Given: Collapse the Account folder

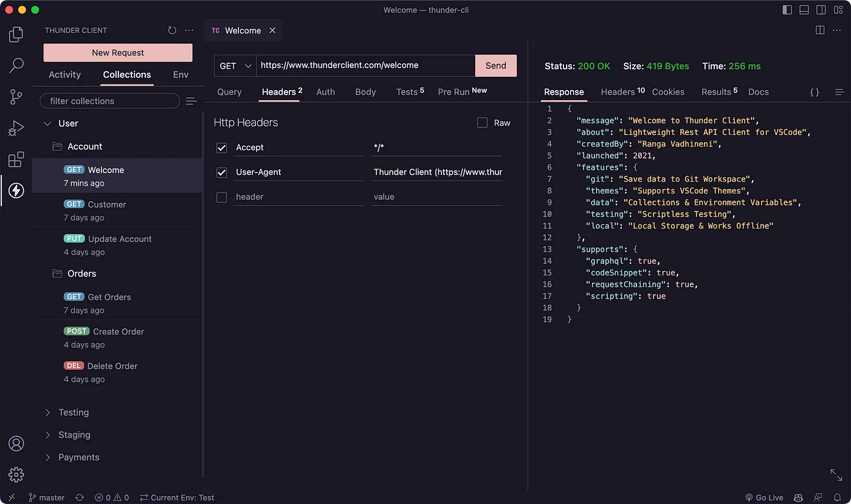Looking at the screenshot, I should [58, 147].
